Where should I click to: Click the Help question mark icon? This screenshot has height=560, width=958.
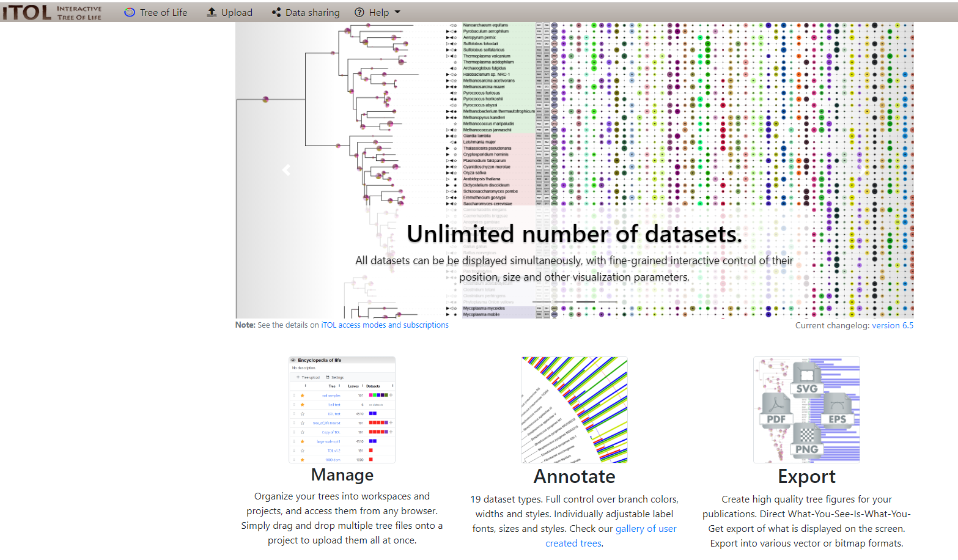[x=360, y=12]
